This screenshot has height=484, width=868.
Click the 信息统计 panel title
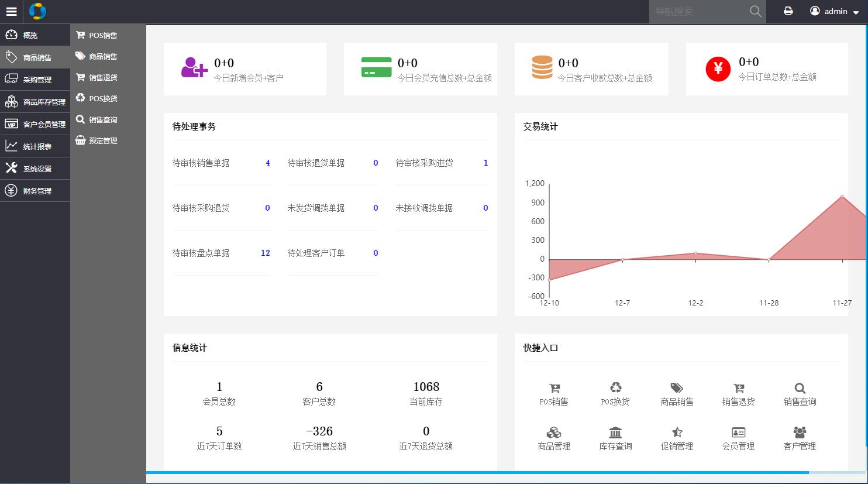[190, 348]
